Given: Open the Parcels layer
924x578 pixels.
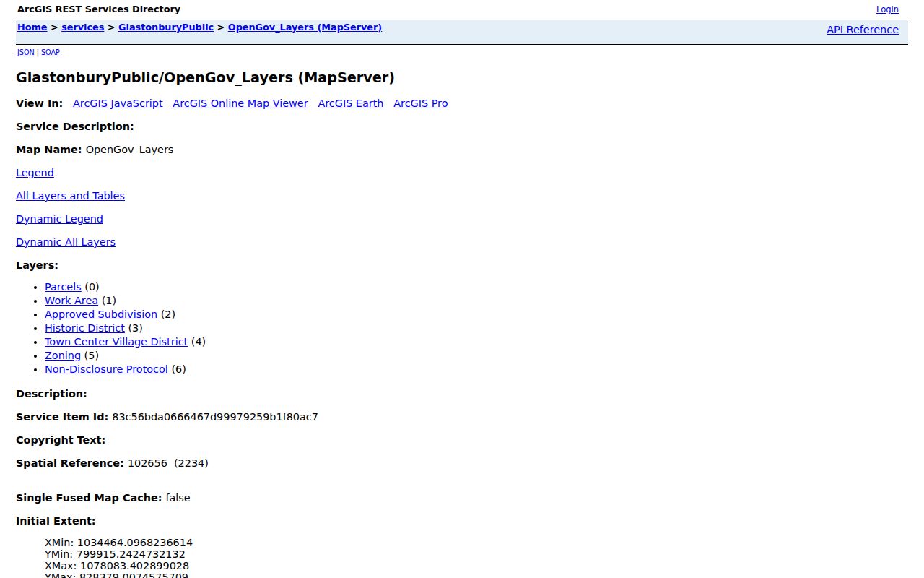Looking at the screenshot, I should coord(63,287).
